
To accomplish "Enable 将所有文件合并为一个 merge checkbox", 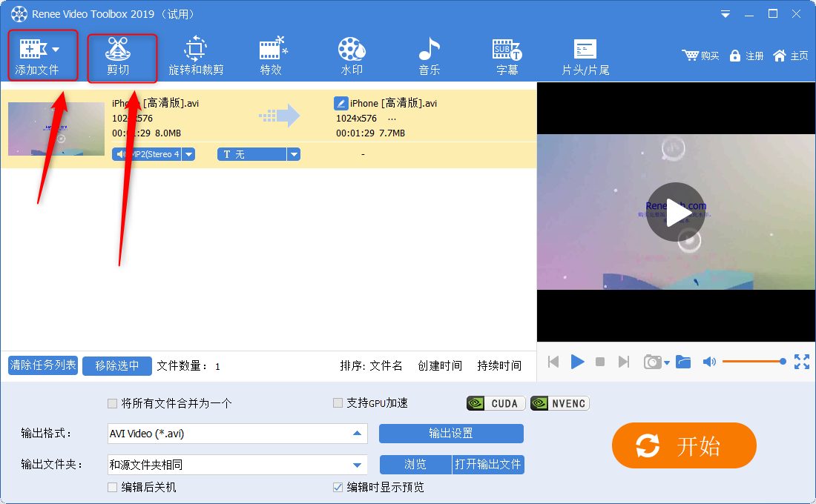I will click(x=112, y=403).
